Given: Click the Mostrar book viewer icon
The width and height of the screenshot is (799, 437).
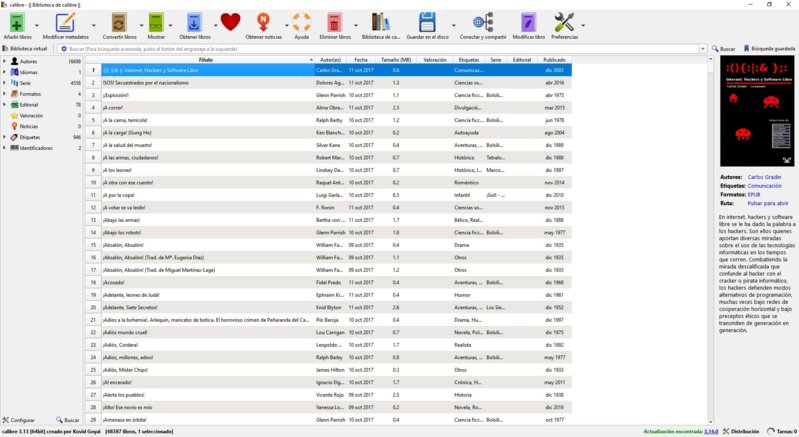Looking at the screenshot, I should point(156,22).
